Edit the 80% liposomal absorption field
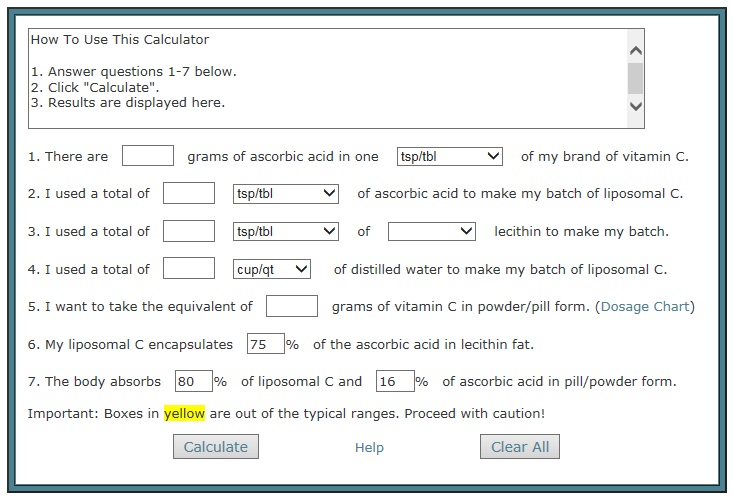733x499 pixels. (x=193, y=381)
